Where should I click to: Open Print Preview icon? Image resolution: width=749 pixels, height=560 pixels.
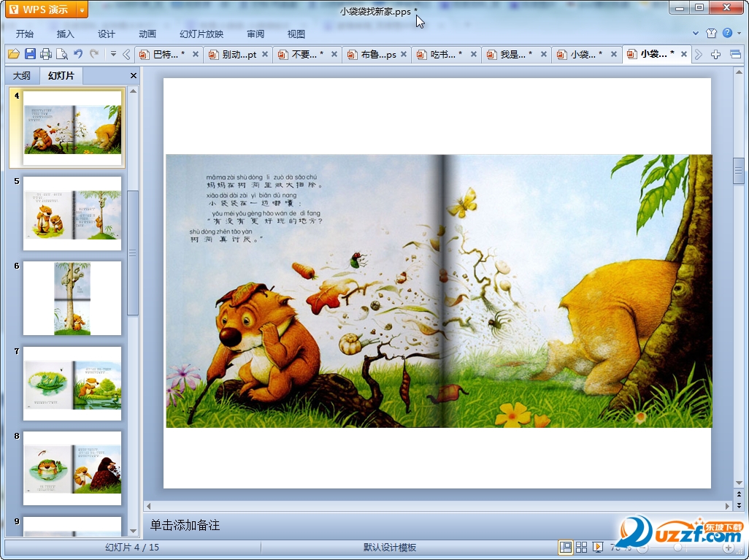[x=61, y=54]
